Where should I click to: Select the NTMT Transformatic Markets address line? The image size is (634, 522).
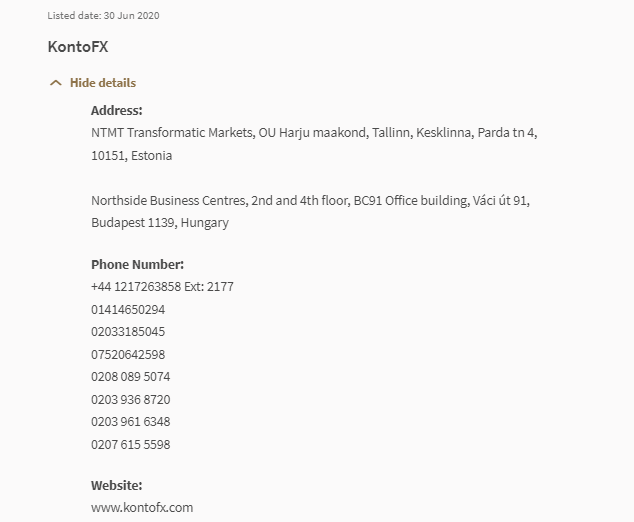314,133
